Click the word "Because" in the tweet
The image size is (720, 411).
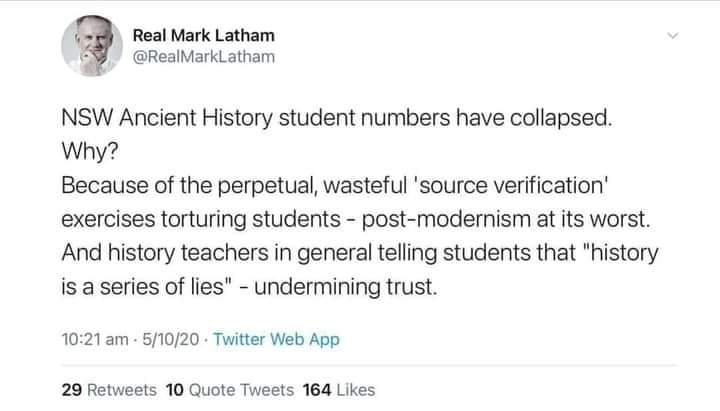pos(105,185)
